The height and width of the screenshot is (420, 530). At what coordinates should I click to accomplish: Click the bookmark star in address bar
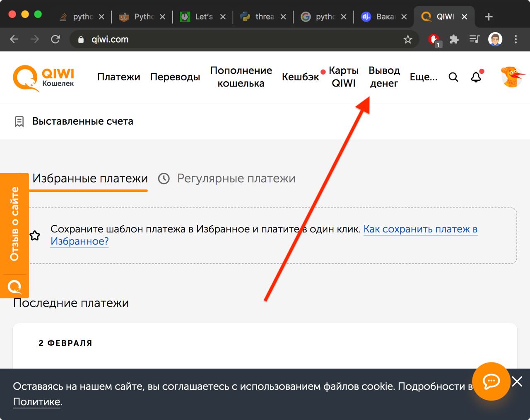408,39
